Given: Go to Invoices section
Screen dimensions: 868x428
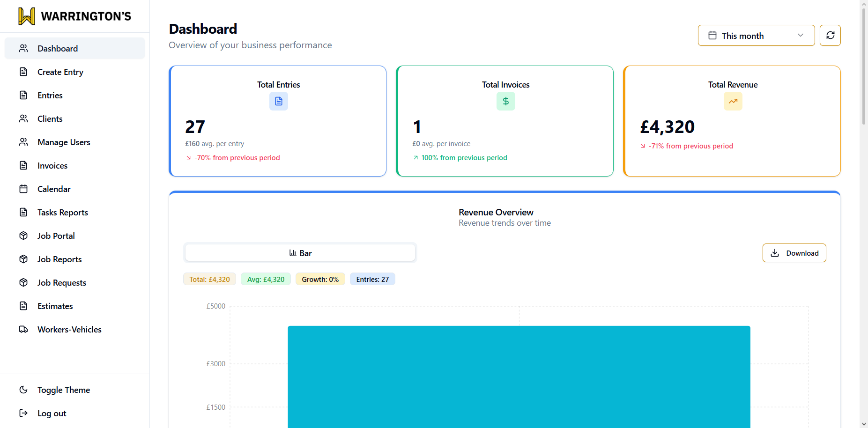Looking at the screenshot, I should (x=74, y=165).
